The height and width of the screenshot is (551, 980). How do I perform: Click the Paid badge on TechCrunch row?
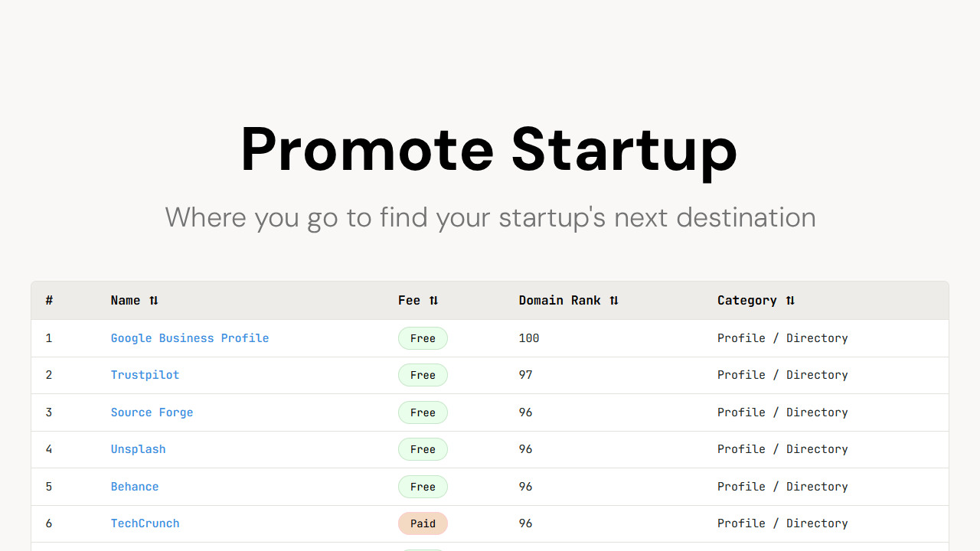(x=423, y=523)
